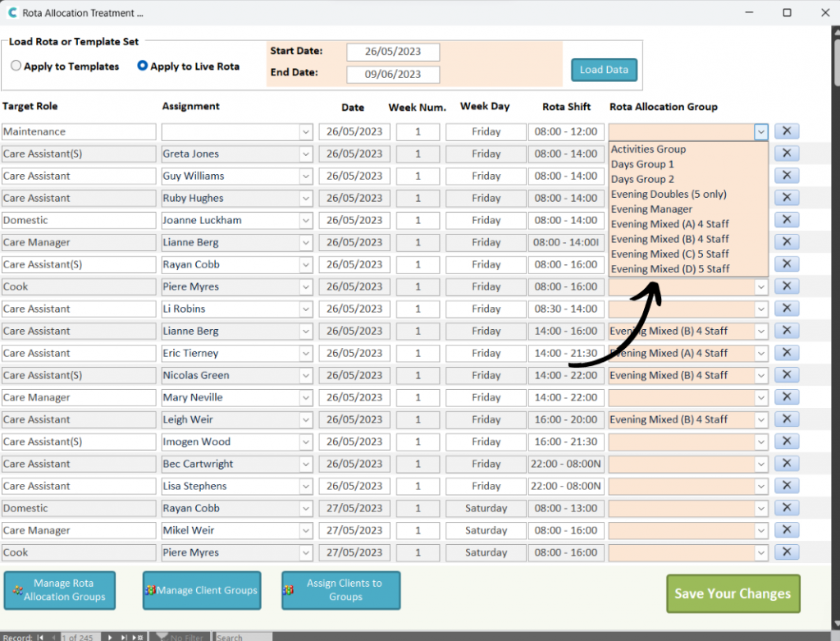Viewport: 840px width, 641px height.
Task: Open Manage Rota Allocation Groups
Action: pyautogui.click(x=60, y=590)
